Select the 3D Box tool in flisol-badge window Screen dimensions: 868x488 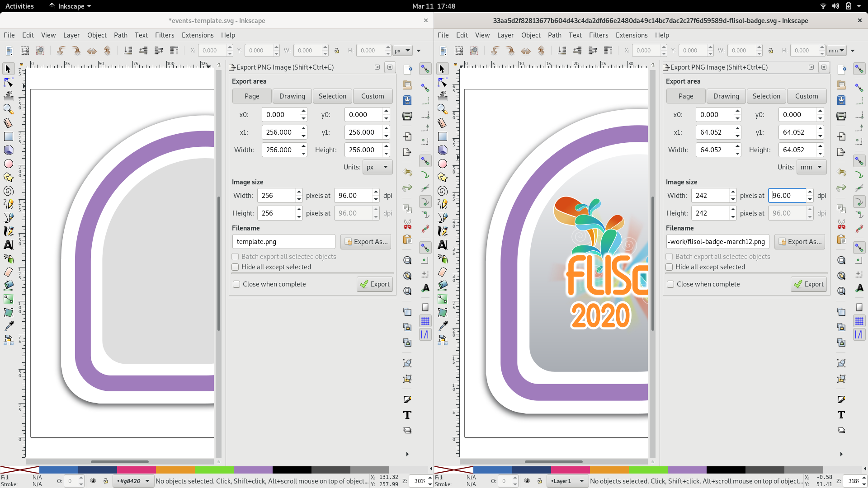click(x=442, y=150)
